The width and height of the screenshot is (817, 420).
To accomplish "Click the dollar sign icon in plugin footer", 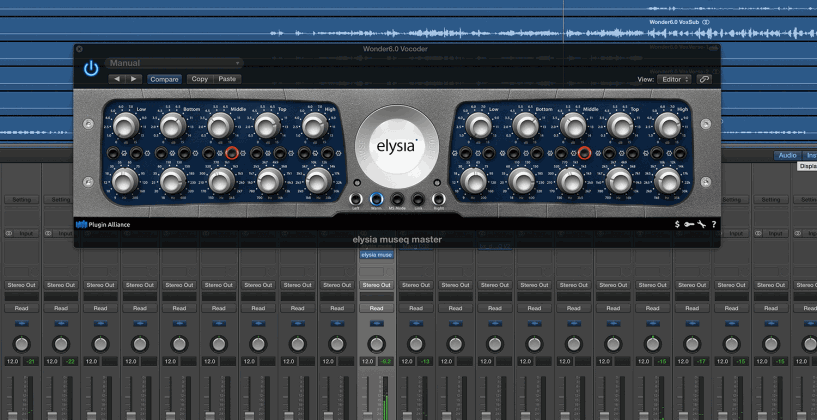I will tap(677, 225).
